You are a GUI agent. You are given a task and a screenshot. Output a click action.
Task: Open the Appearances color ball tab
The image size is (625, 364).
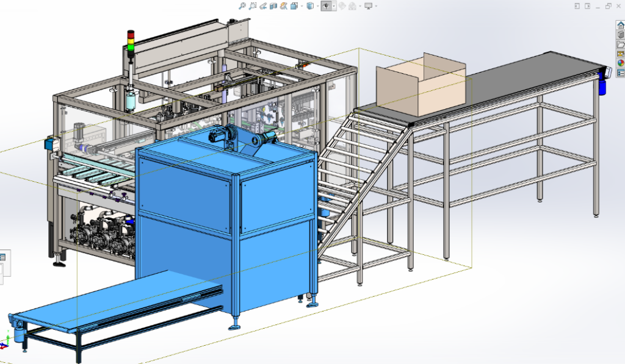pos(621,63)
